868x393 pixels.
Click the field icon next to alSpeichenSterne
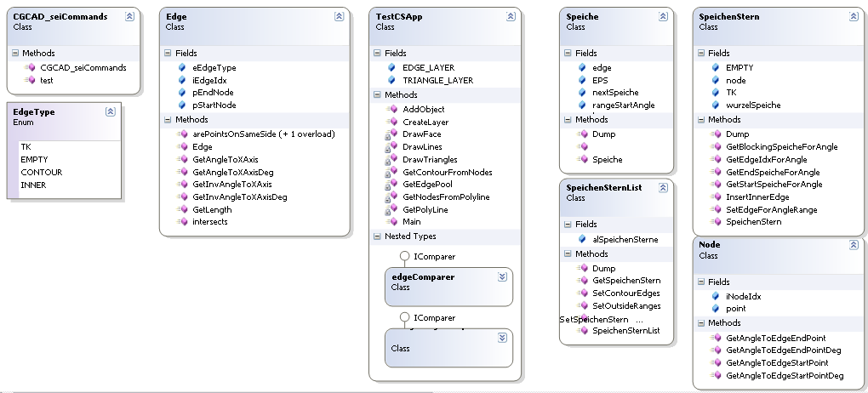[582, 240]
